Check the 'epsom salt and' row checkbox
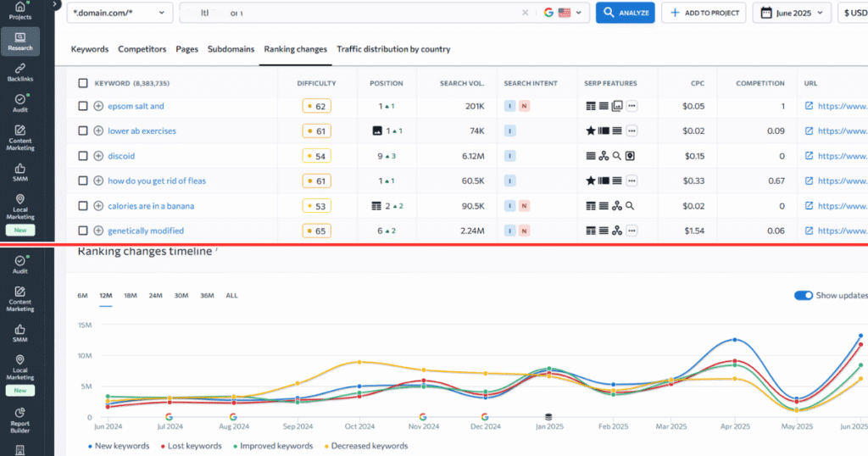 tap(83, 106)
